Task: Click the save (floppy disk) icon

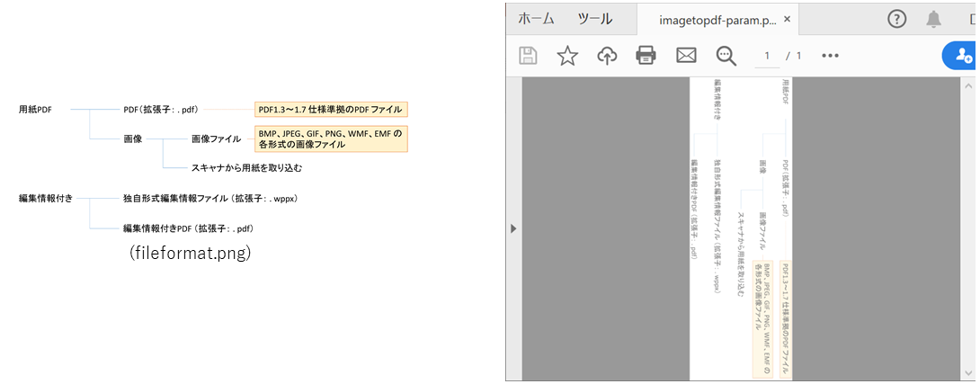Action: (528, 56)
